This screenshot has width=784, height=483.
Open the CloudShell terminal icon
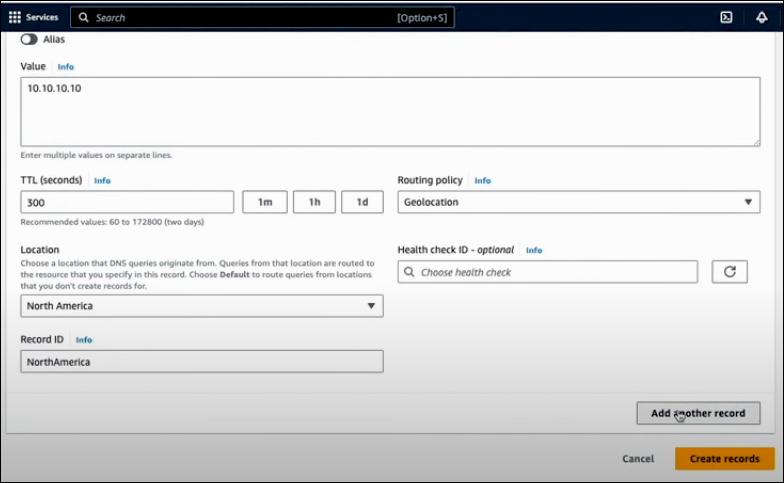click(x=726, y=17)
